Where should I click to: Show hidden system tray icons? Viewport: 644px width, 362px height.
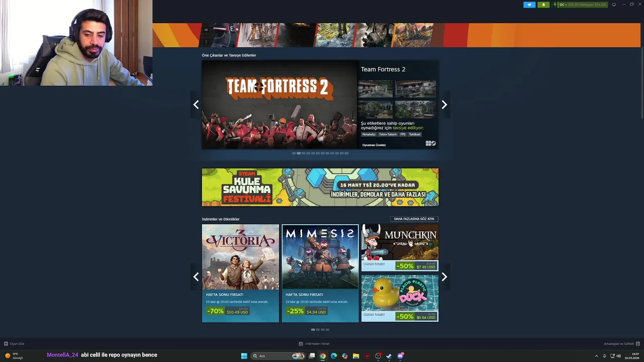[x=596, y=356]
